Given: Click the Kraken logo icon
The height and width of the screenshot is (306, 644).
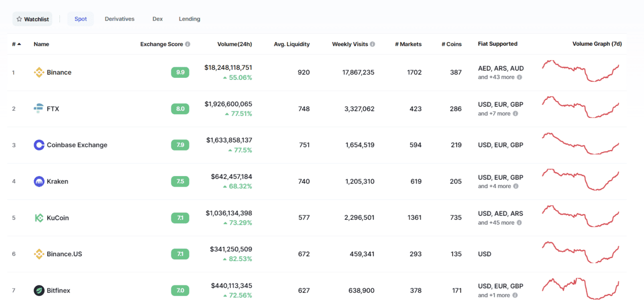Looking at the screenshot, I should pyautogui.click(x=39, y=181).
